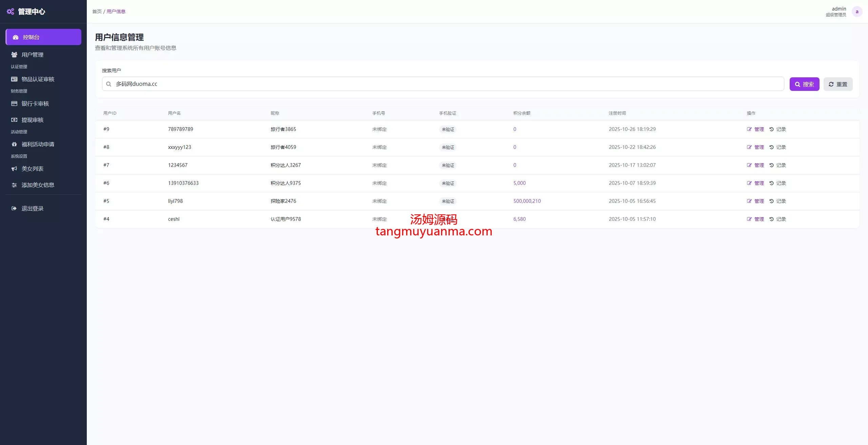This screenshot has height=445, width=868.
Task: Open the 用户管理 menu item
Action: tap(33, 55)
